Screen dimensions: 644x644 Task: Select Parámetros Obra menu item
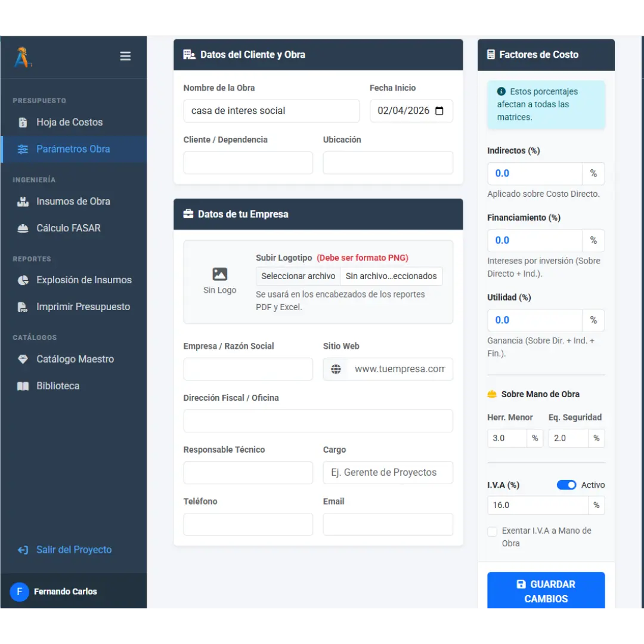pyautogui.click(x=73, y=149)
